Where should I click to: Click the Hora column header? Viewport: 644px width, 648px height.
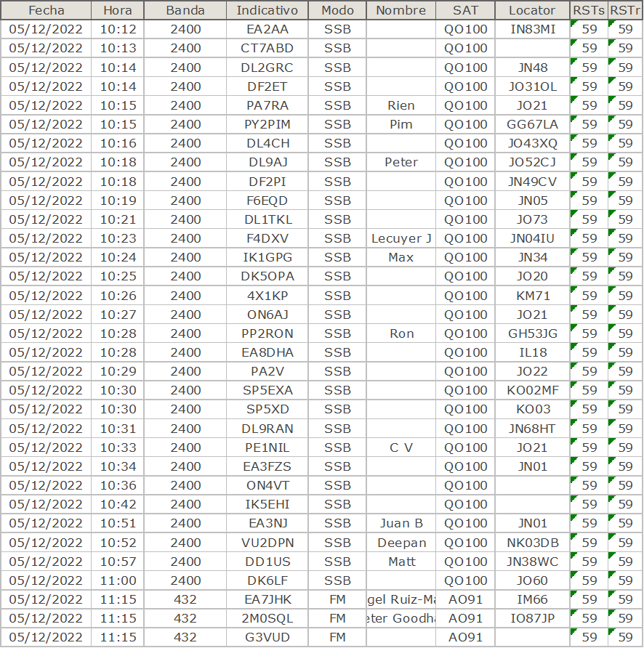118,10
